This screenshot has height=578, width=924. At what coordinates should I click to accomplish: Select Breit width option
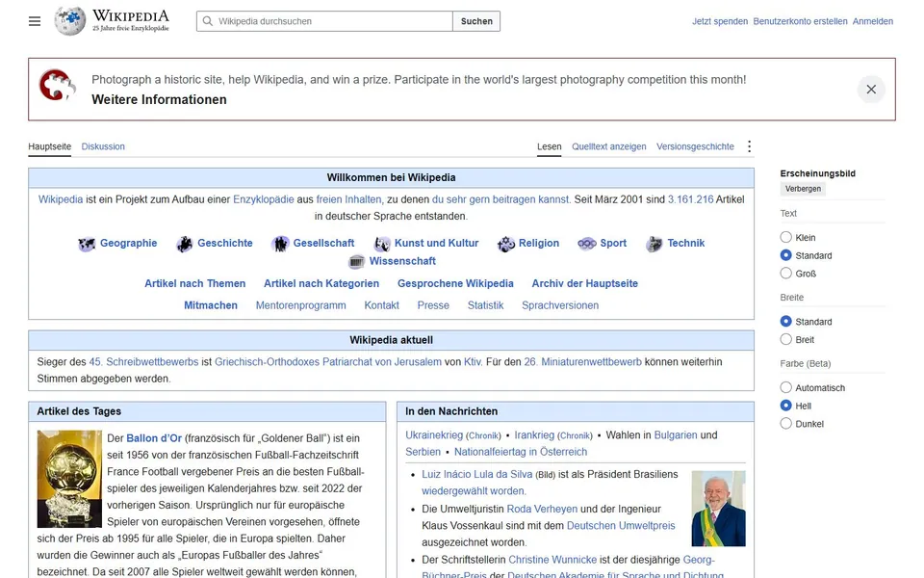[x=785, y=339]
